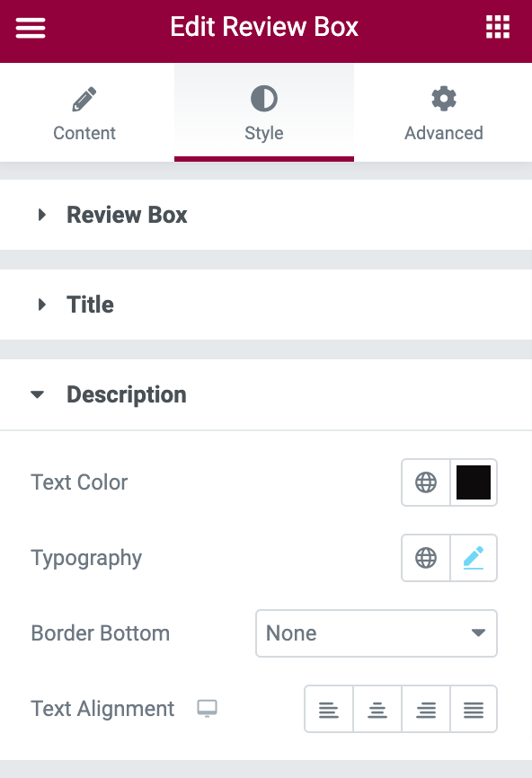Click responsive desktop icon beside Text Alignment
Screen dimensions: 532x778
(x=207, y=709)
